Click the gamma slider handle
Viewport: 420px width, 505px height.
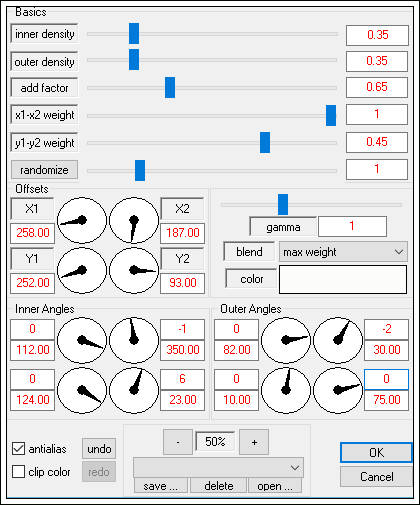coord(283,204)
